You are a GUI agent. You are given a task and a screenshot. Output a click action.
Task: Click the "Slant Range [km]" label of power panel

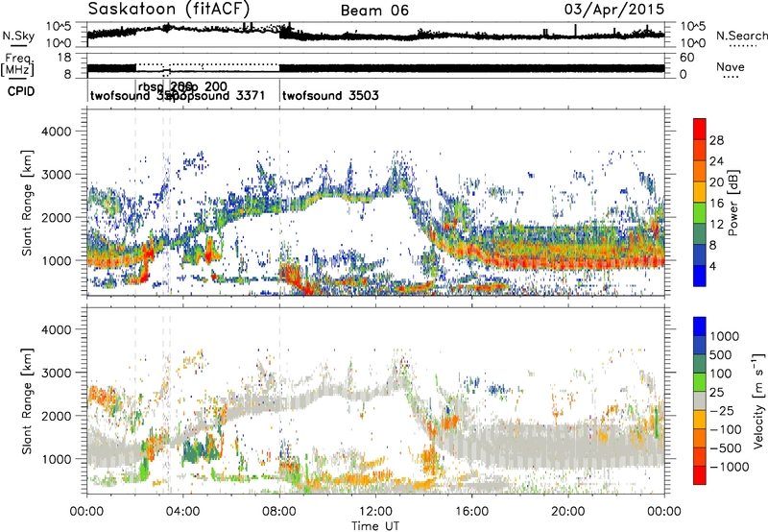(27, 203)
